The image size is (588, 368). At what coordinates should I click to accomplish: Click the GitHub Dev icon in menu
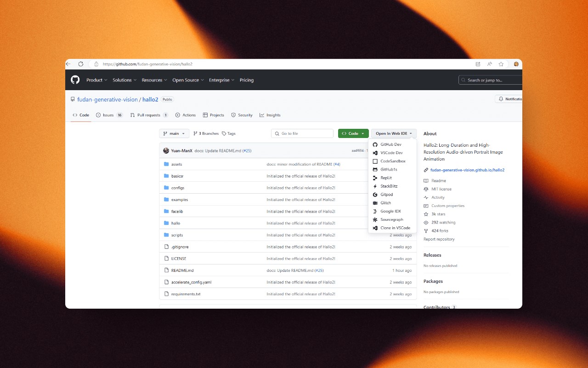(x=375, y=144)
